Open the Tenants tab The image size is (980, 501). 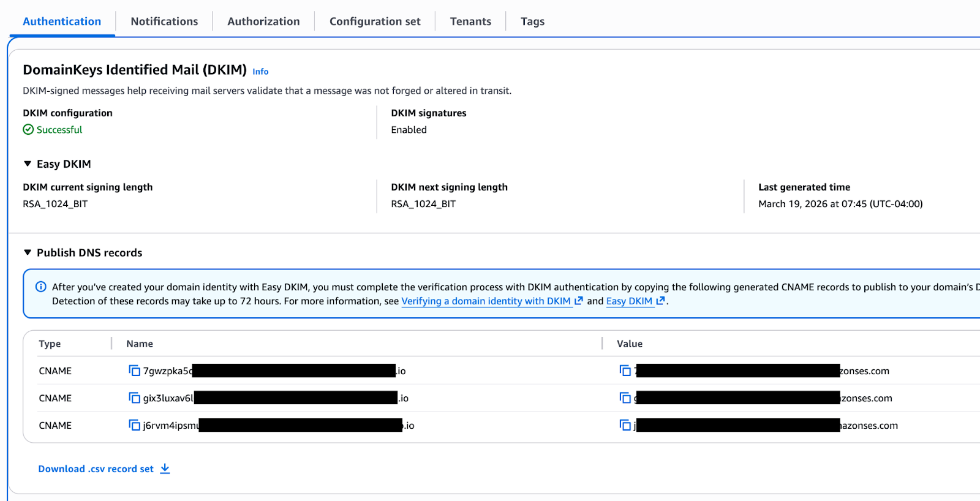470,21
